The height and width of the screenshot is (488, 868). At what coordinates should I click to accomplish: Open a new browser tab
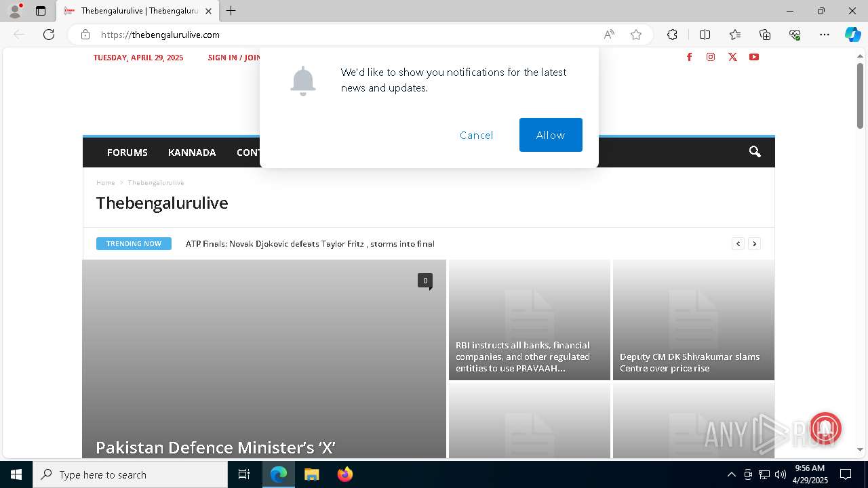[231, 11]
